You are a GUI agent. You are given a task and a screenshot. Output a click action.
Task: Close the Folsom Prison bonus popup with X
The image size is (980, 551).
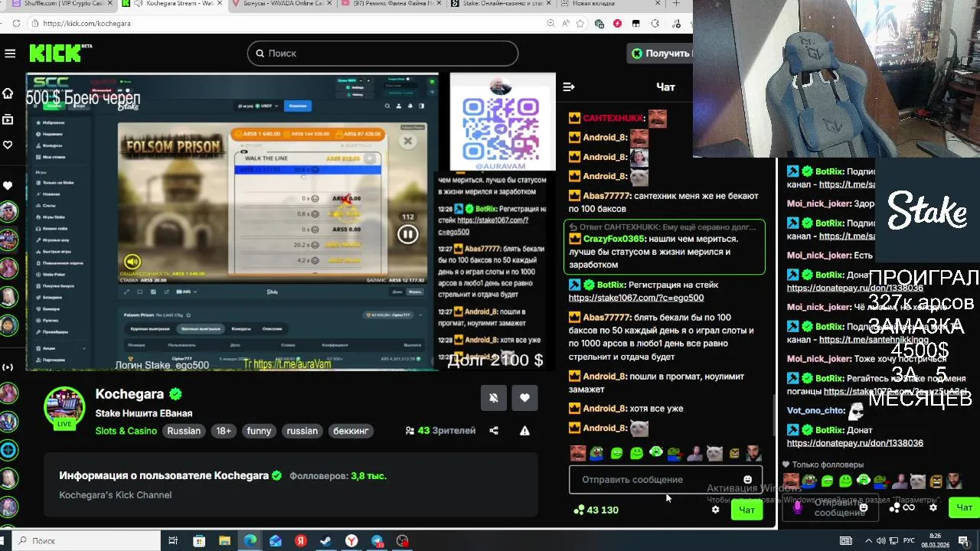(407, 141)
